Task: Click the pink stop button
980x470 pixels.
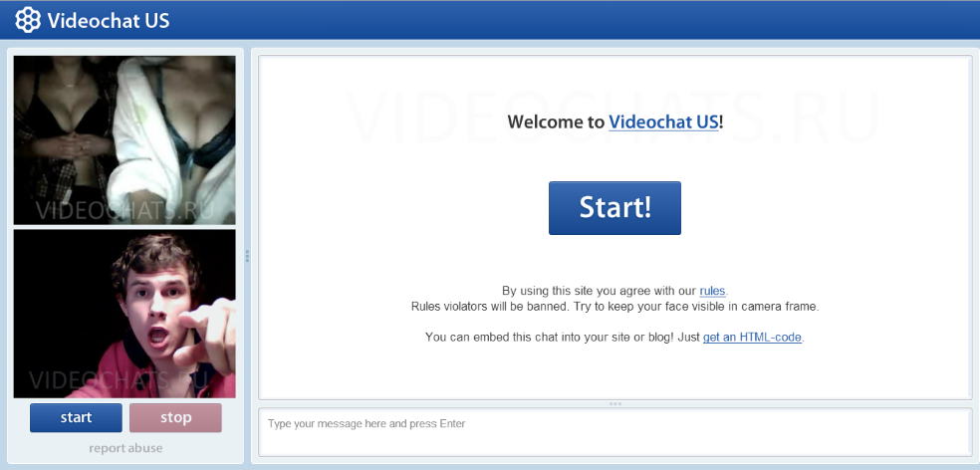Action: click(175, 417)
